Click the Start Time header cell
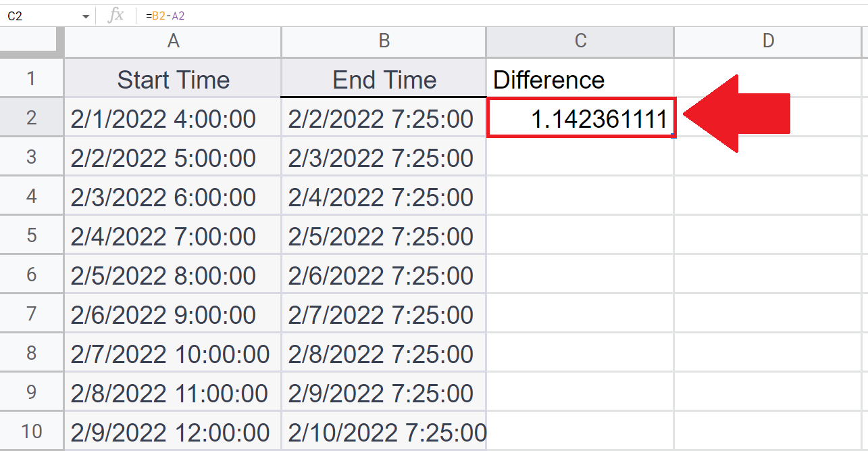Image resolution: width=868 pixels, height=451 pixels. coord(173,78)
